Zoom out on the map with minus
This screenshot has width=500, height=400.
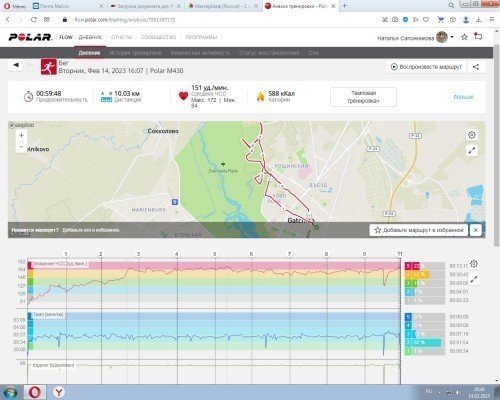(21, 147)
